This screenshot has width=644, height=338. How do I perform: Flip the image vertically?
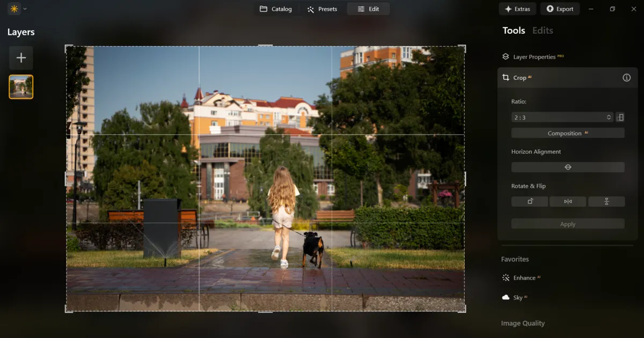[606, 201]
